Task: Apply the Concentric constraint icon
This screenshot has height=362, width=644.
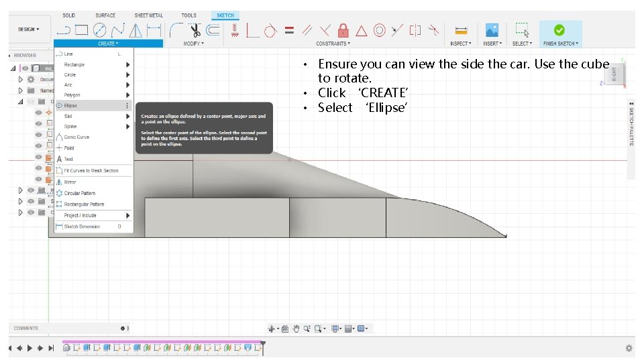Action: (380, 30)
